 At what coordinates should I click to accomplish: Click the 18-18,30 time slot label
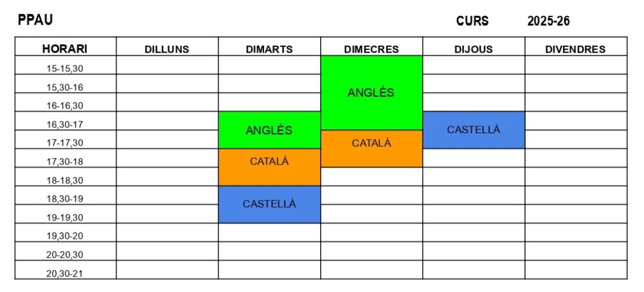tap(65, 180)
